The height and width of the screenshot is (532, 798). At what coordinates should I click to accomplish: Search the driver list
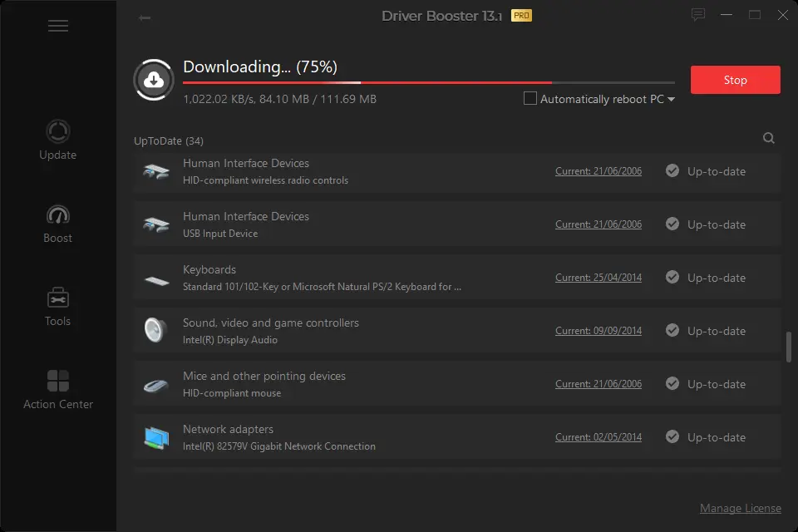tap(768, 138)
